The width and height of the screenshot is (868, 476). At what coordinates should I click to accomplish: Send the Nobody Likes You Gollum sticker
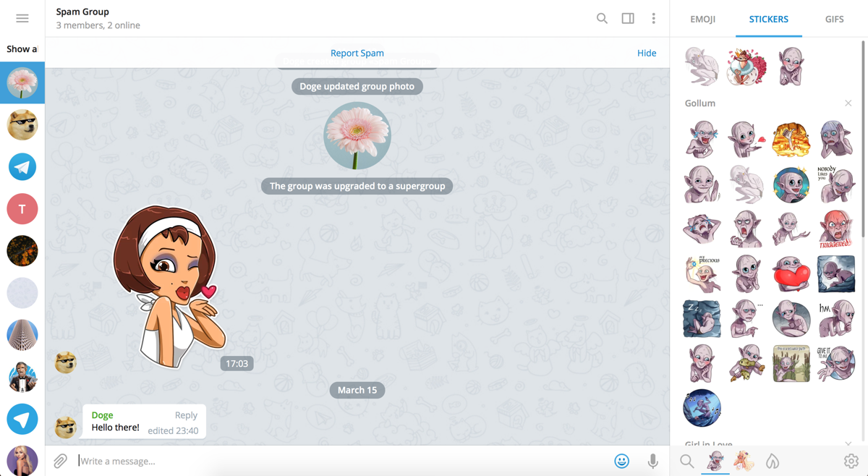pos(836,184)
